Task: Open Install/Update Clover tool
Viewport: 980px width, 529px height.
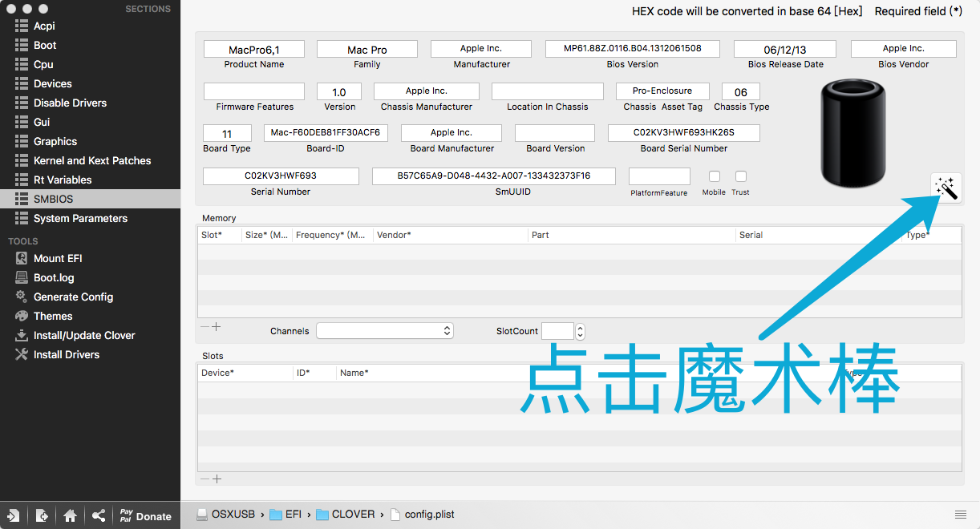Action: [83, 335]
